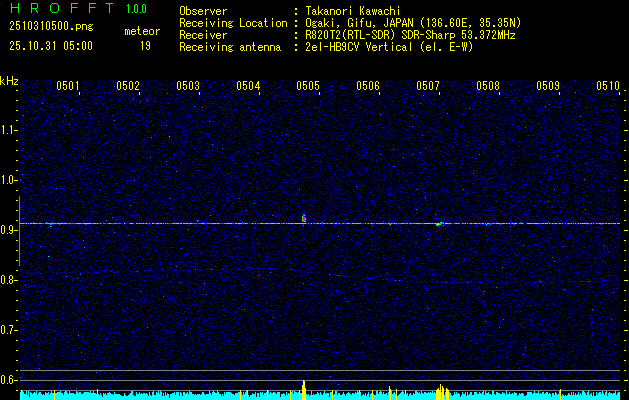
Task: Click the 1.1 kHz frequency label
Action: click(x=8, y=130)
